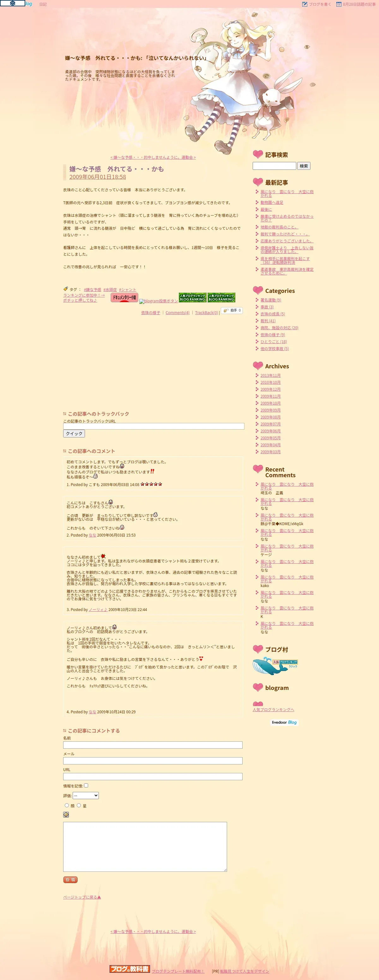The image size is (379, 980).
Task: Open category 署名運動 (9)
Action: 271,300
